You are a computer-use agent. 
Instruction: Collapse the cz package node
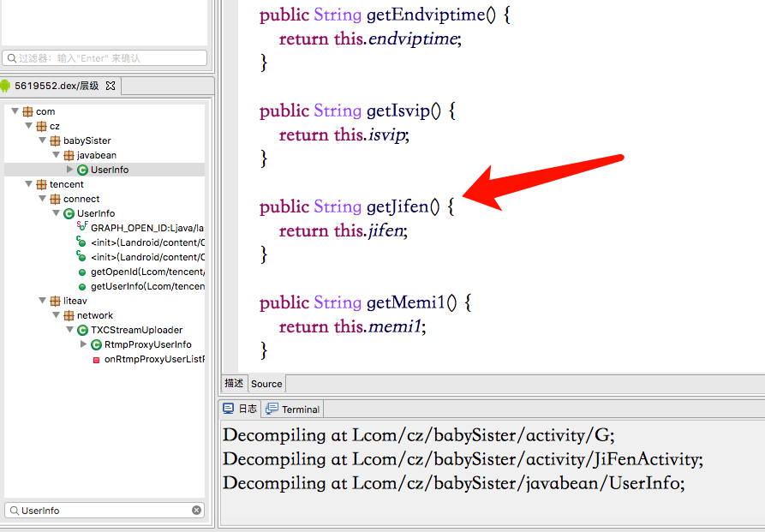click(29, 126)
